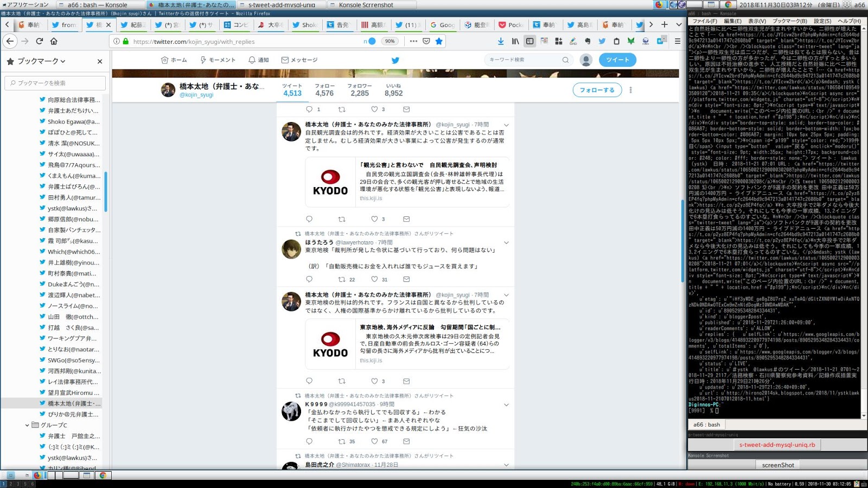Expand the ブックマーク sidebar header dropdown
Viewport: 868px width, 488px height.
(x=41, y=61)
